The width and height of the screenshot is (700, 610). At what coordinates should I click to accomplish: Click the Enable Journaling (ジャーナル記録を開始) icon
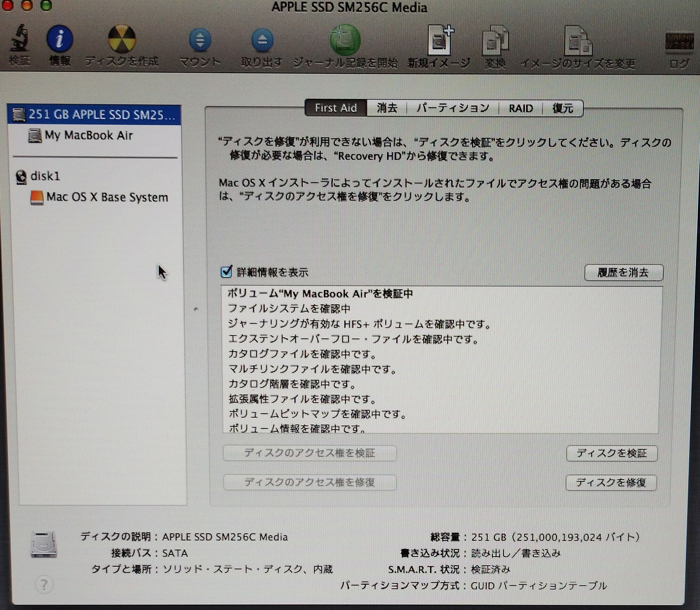pyautogui.click(x=345, y=40)
